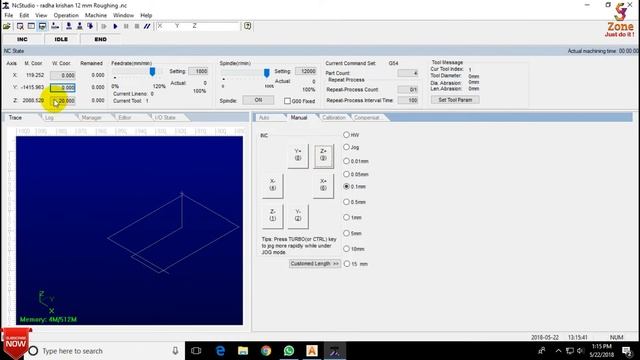
Task: Open the Window menu
Action: click(x=123, y=15)
